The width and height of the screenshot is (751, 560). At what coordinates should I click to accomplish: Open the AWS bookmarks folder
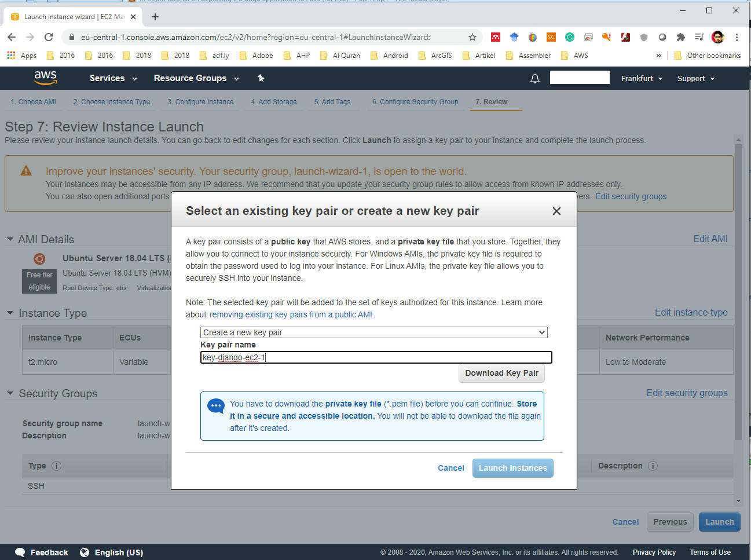pos(574,56)
